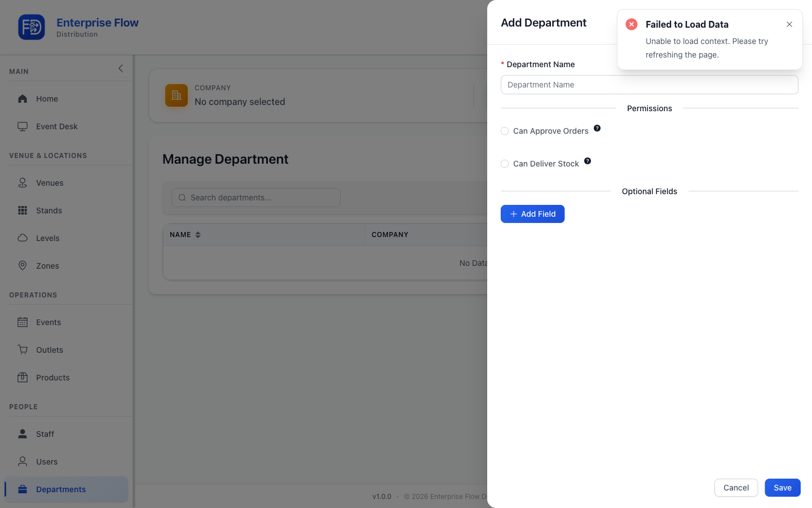The width and height of the screenshot is (812, 508).
Task: Click the Search departments input
Action: 256,198
